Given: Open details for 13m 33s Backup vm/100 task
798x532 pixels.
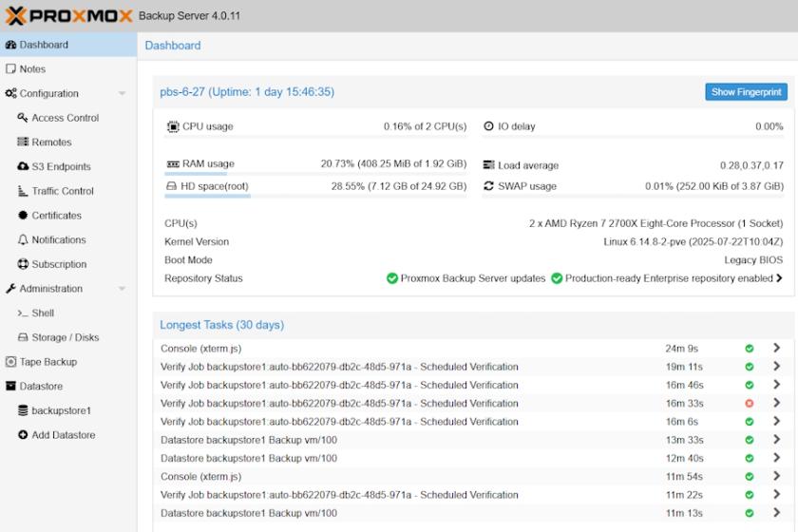Looking at the screenshot, I should point(777,439).
